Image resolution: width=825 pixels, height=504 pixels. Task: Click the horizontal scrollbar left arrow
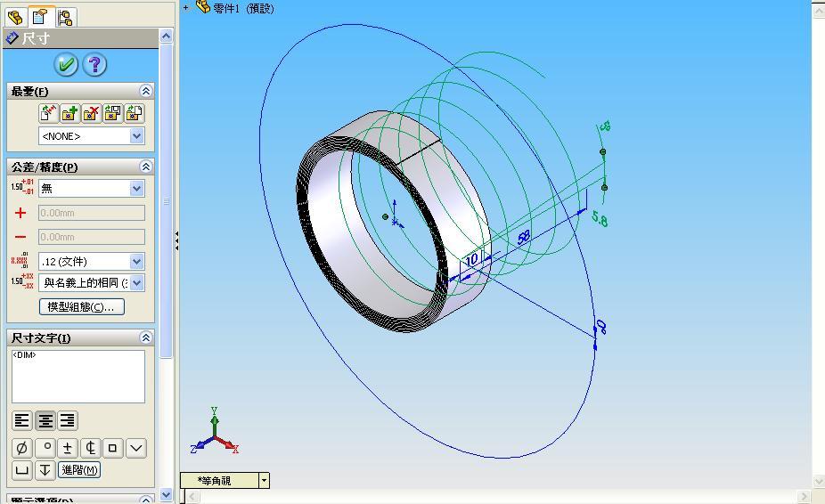(192, 496)
